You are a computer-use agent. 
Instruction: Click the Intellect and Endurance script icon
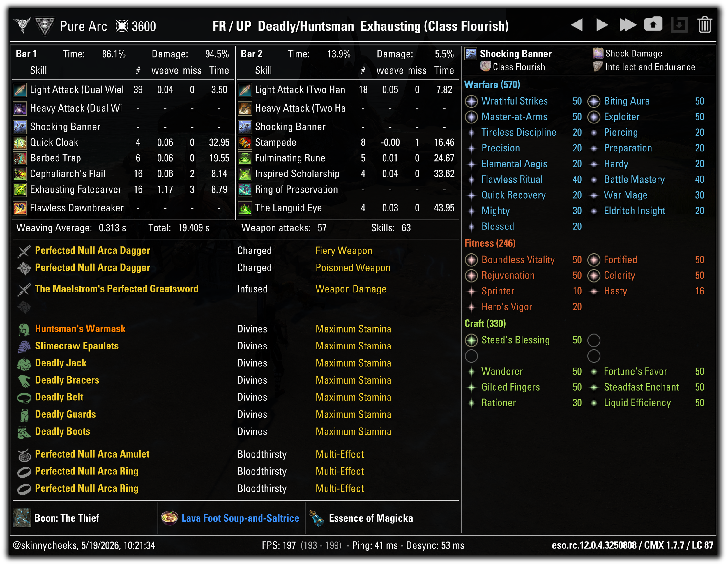(598, 66)
